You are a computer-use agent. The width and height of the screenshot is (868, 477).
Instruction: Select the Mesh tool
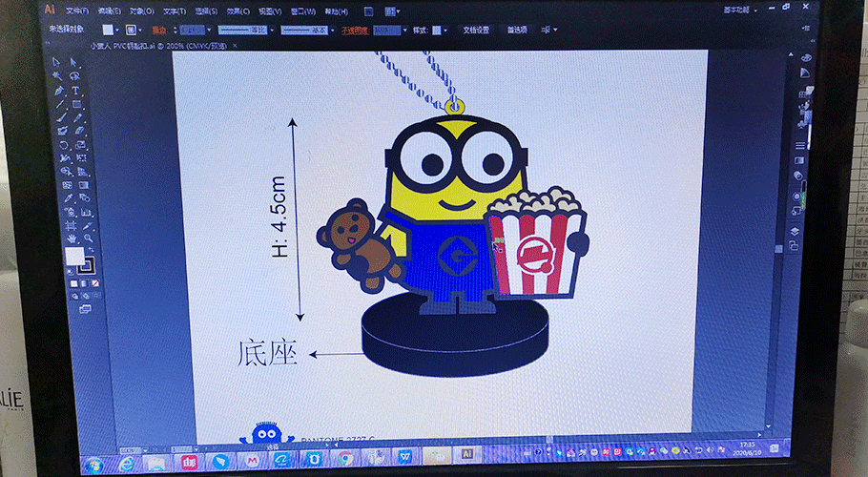click(67, 185)
